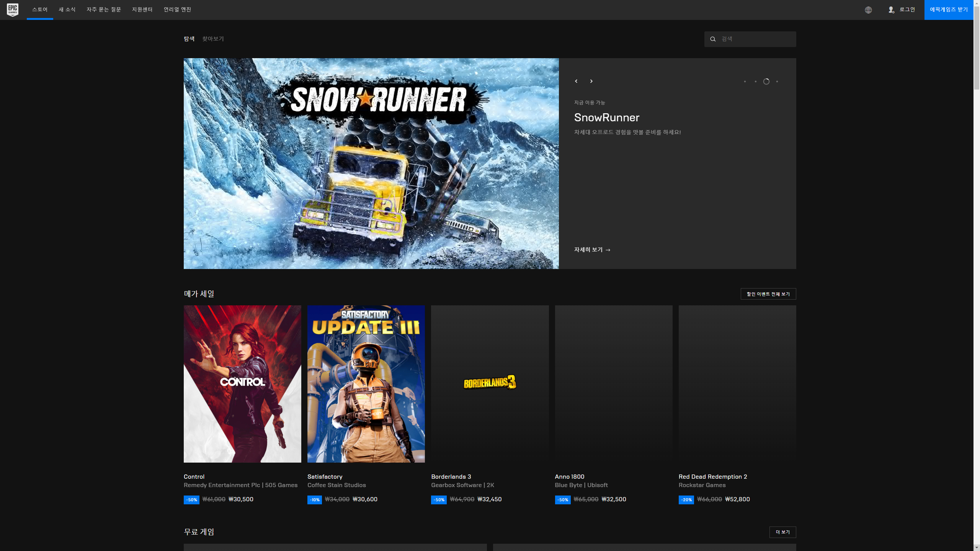Open the 새 소식 nav item
The image size is (980, 551).
click(x=67, y=10)
